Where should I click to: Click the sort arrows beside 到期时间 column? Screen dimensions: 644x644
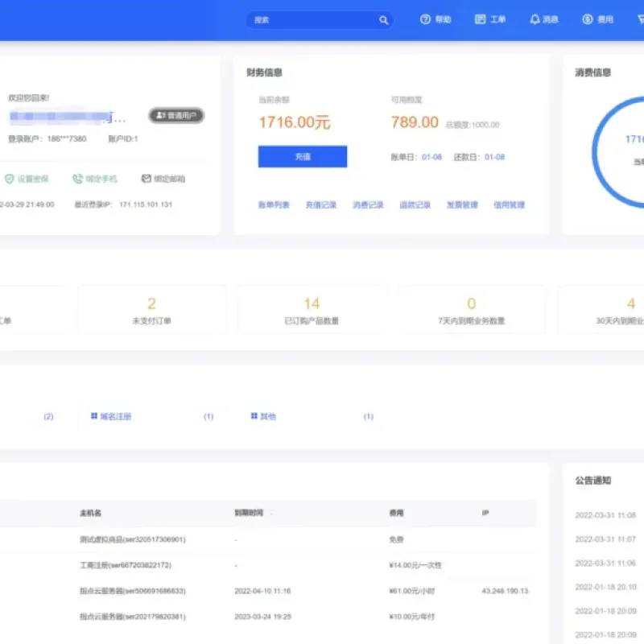[271, 513]
